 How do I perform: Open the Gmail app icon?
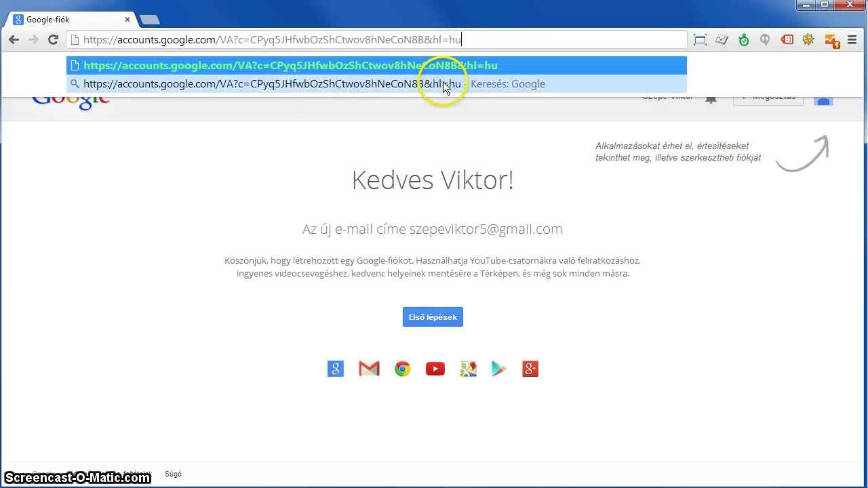point(369,369)
